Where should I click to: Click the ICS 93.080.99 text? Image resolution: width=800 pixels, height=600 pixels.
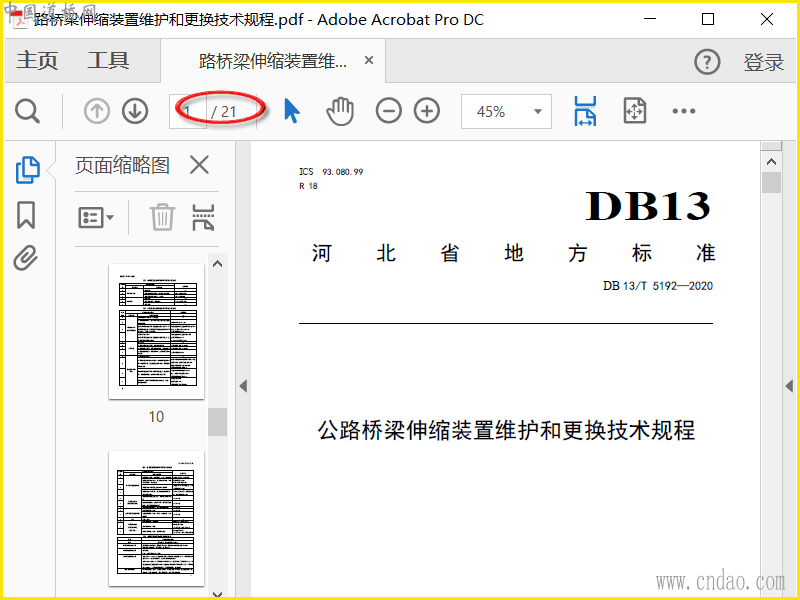331,172
